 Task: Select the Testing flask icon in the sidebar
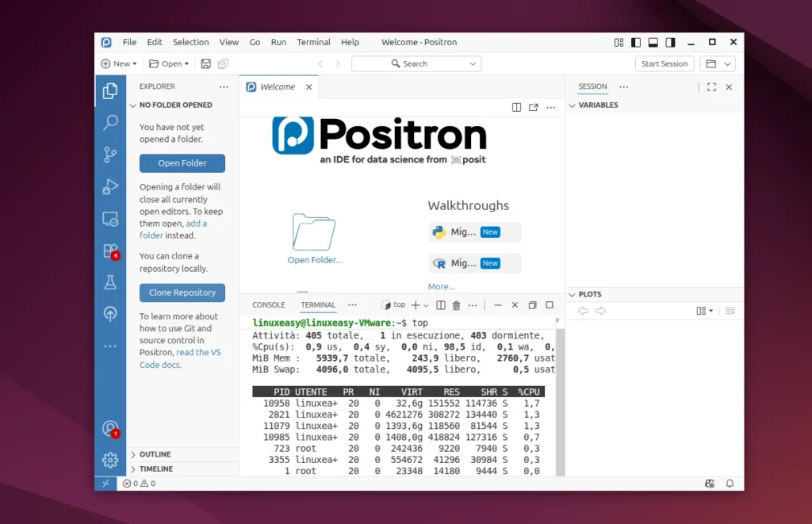pyautogui.click(x=110, y=282)
